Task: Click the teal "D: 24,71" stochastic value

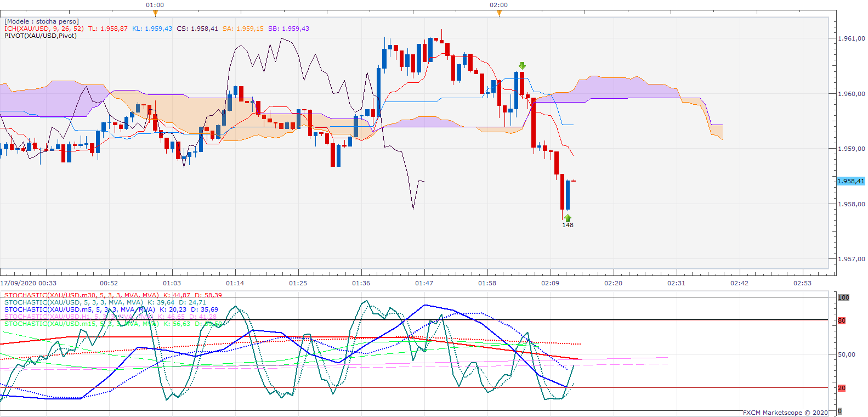Action: [x=193, y=302]
